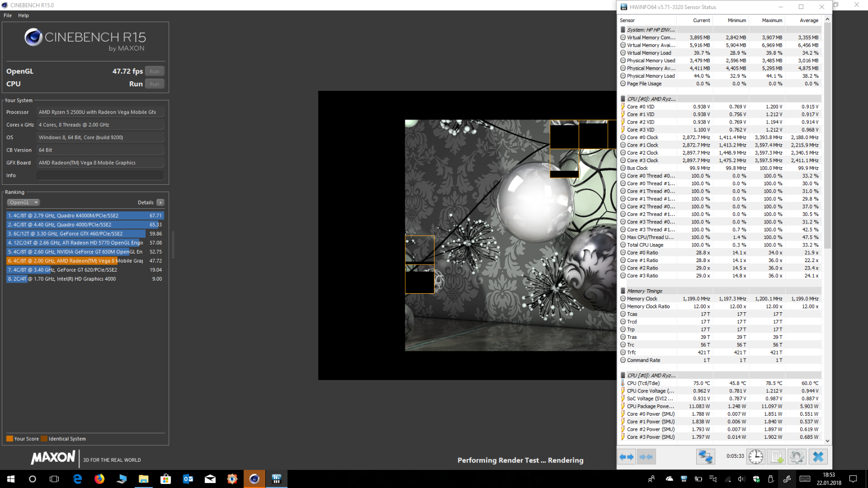Open HWiNFO remote network sensor icon
868x488 pixels.
pyautogui.click(x=705, y=457)
